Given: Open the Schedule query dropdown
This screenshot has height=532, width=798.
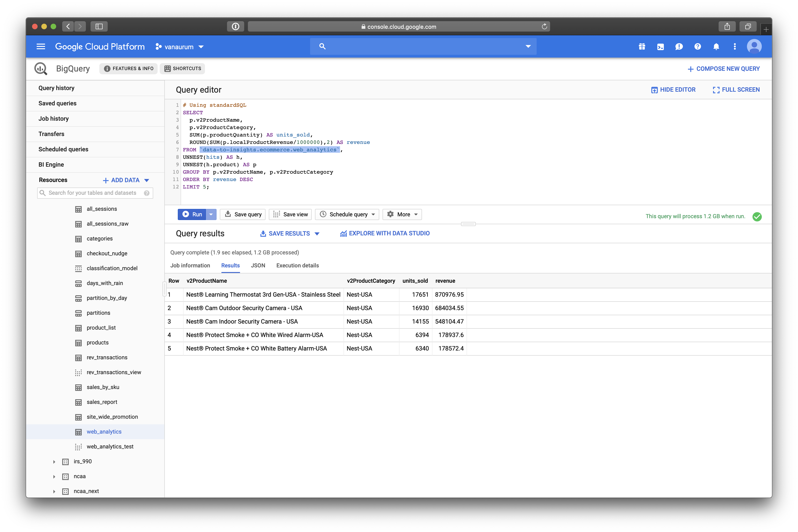Looking at the screenshot, I should tap(347, 214).
